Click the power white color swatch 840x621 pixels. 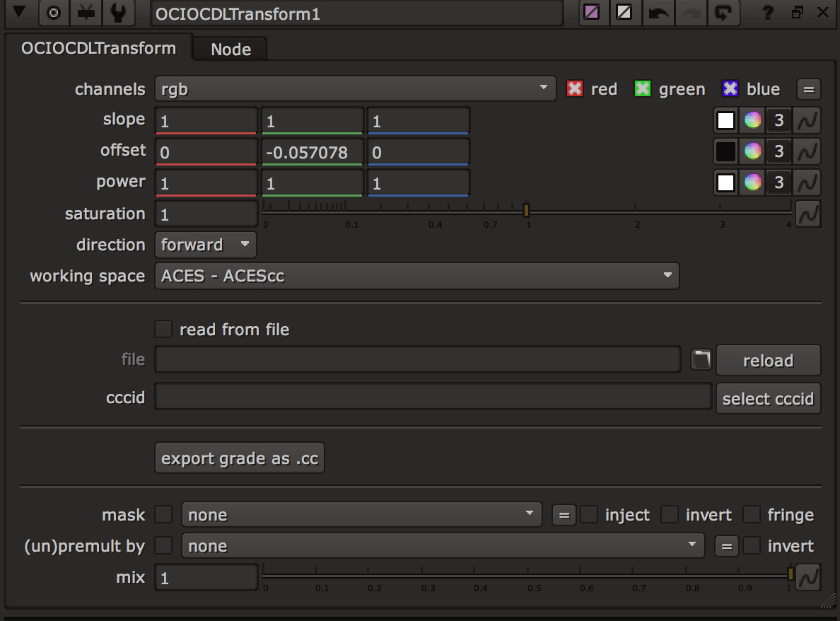[725, 183]
